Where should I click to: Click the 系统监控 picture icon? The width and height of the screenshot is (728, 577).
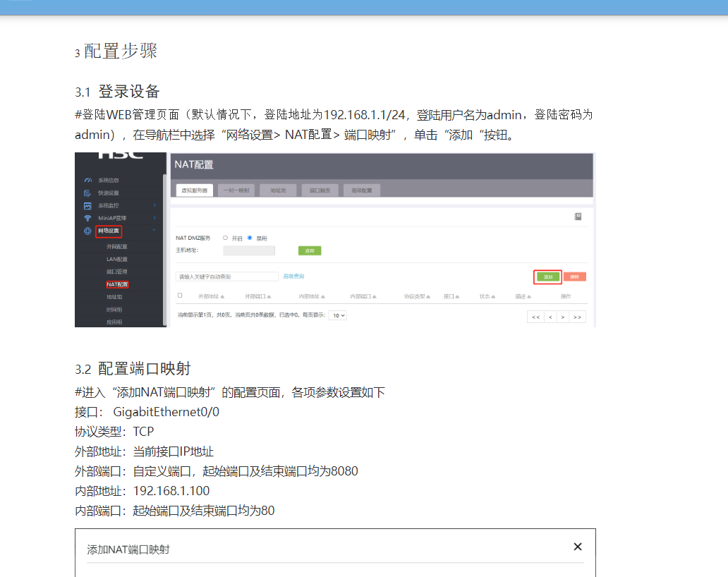87,206
